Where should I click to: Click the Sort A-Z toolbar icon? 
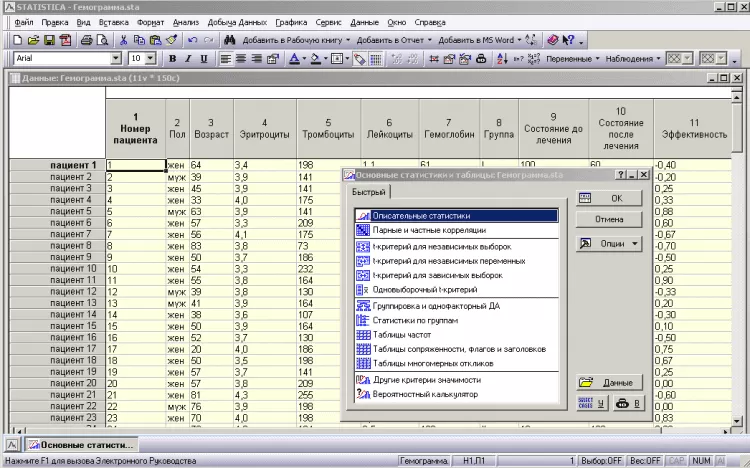click(501, 59)
